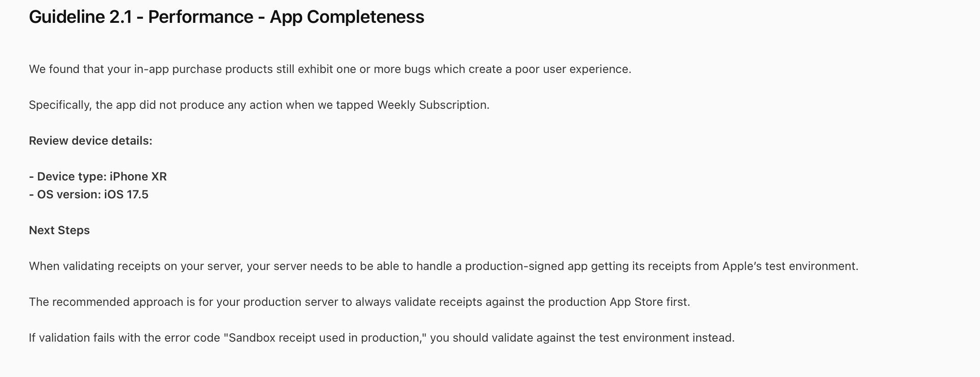Screen dimensions: 980x377
Task: Click the text 'iPhone XR'
Action: tap(138, 177)
